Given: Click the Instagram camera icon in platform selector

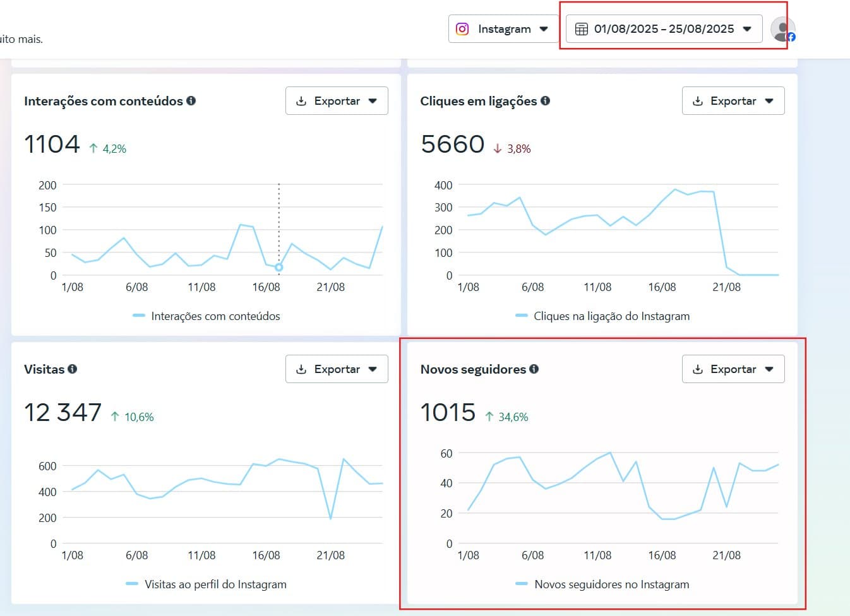Looking at the screenshot, I should pos(462,28).
